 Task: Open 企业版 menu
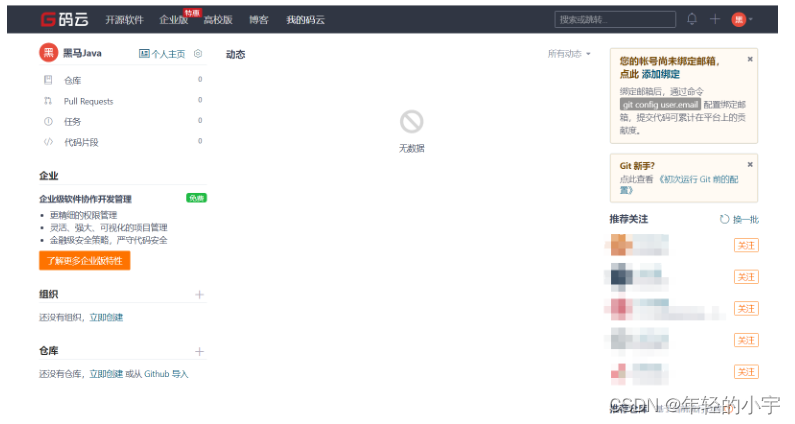tap(173, 20)
